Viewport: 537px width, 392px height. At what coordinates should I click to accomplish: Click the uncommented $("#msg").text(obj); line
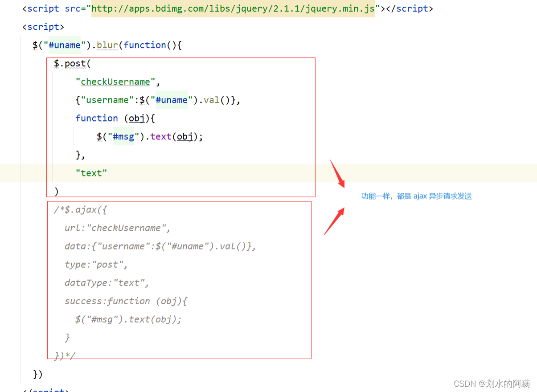click(x=150, y=136)
